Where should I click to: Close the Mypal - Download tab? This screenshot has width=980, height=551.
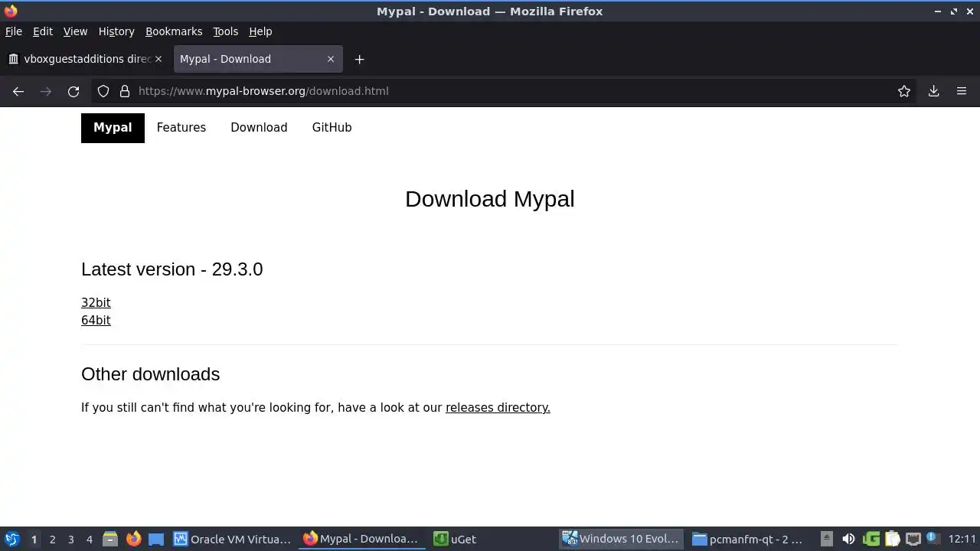coord(331,59)
